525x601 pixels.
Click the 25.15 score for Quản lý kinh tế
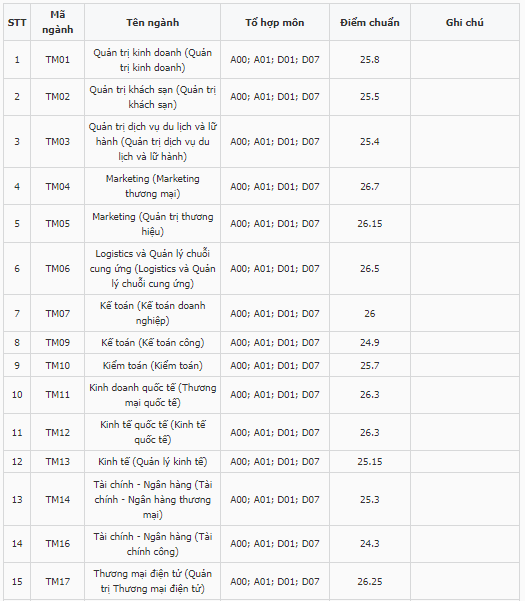click(370, 461)
